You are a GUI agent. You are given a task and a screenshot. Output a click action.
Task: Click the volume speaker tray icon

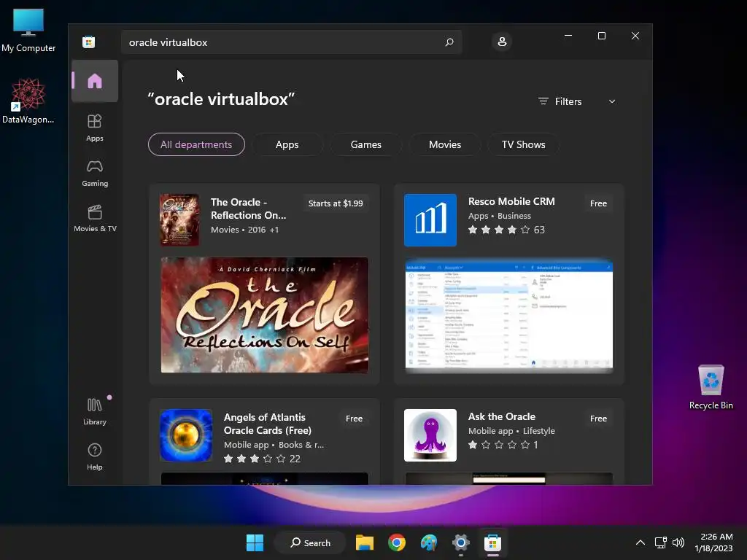coord(678,542)
